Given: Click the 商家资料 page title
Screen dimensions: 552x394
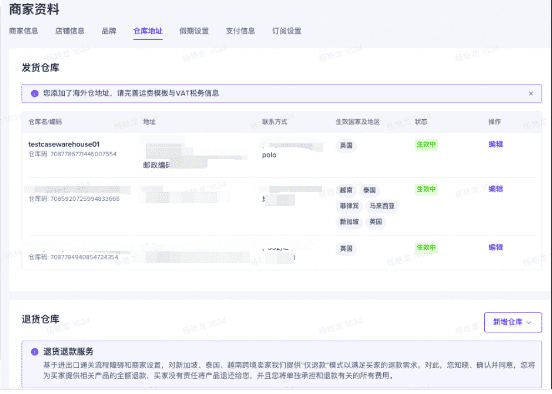Looking at the screenshot, I should [34, 10].
